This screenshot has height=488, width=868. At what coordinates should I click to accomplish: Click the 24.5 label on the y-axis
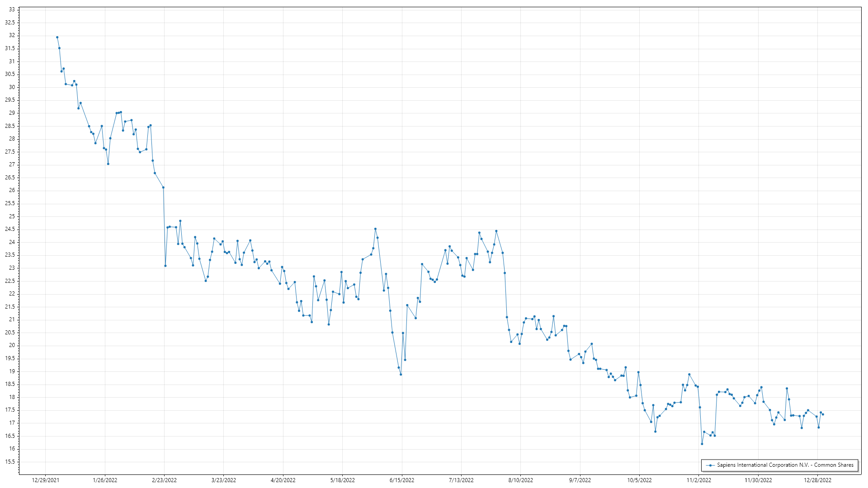coord(10,229)
